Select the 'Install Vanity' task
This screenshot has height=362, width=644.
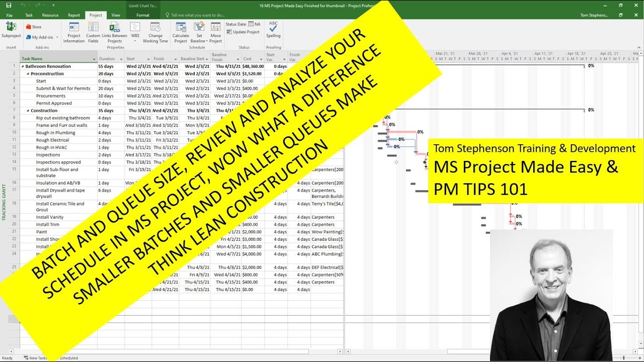tap(50, 217)
